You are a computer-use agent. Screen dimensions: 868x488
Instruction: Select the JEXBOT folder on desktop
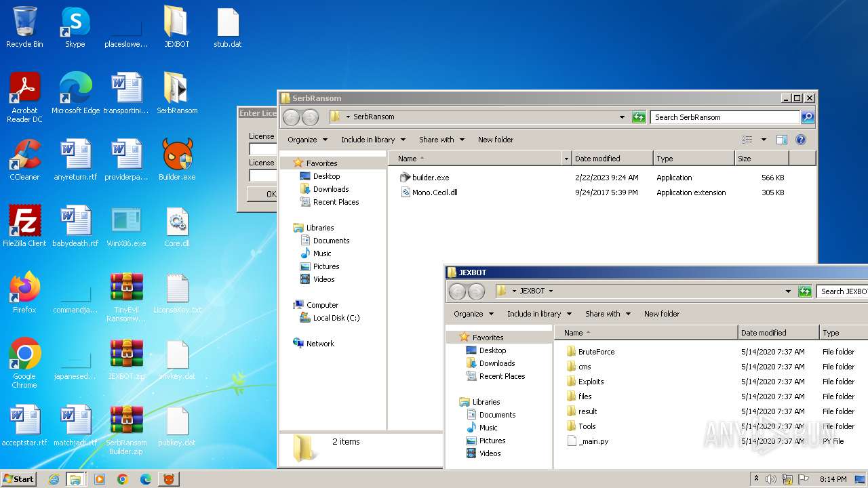point(177,27)
